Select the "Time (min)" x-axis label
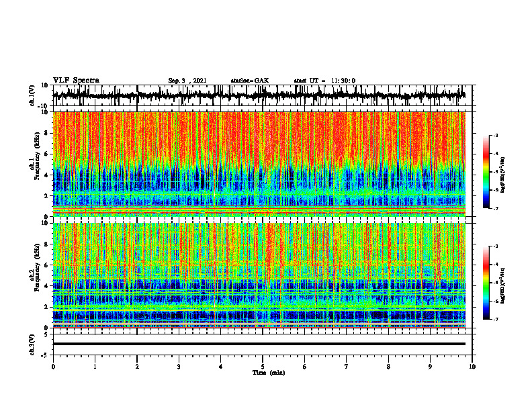This screenshot has width=532, height=411. pos(269,373)
